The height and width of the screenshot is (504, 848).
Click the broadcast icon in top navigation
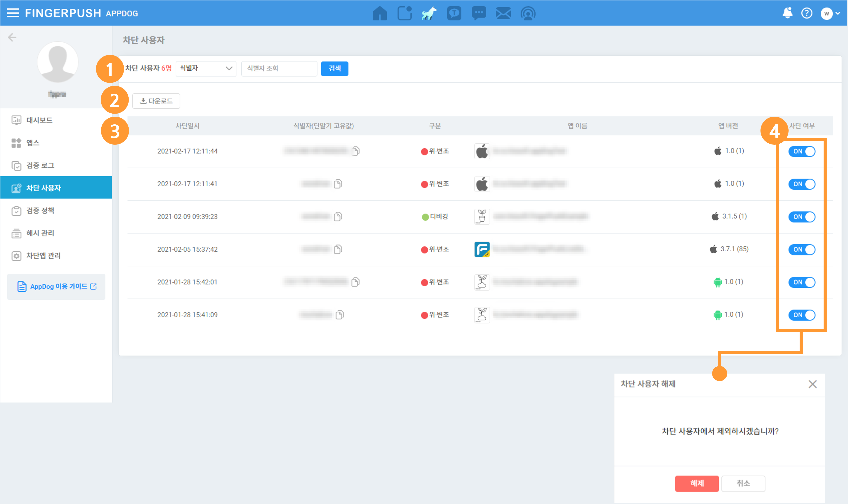point(528,14)
